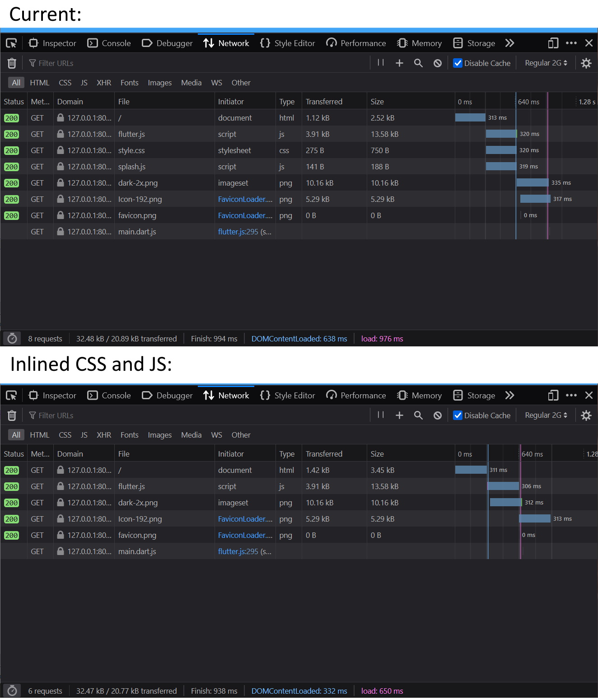Start performance analysis with stopwatch icon
The image size is (598, 700).
pyautogui.click(x=12, y=338)
